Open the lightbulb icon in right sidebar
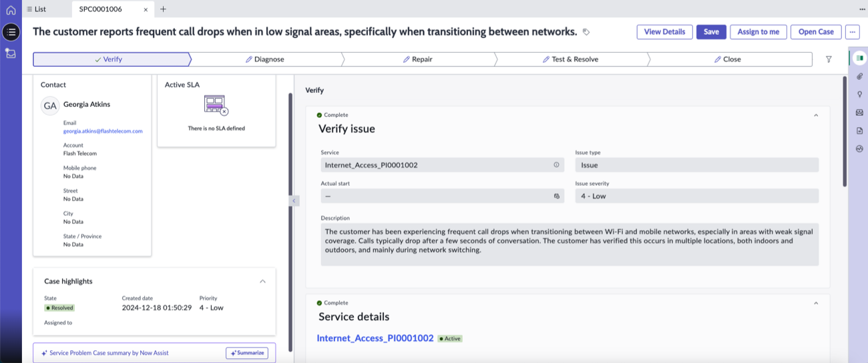 (859, 94)
